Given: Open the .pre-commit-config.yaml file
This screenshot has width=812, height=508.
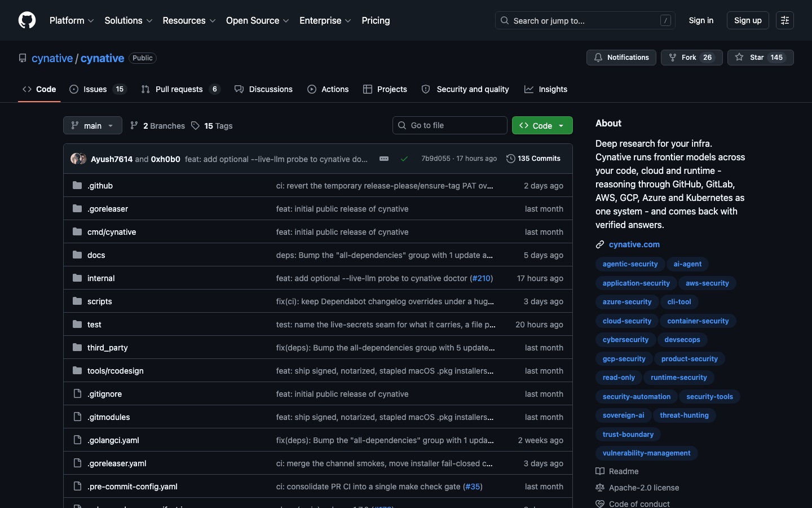Looking at the screenshot, I should [x=132, y=487].
